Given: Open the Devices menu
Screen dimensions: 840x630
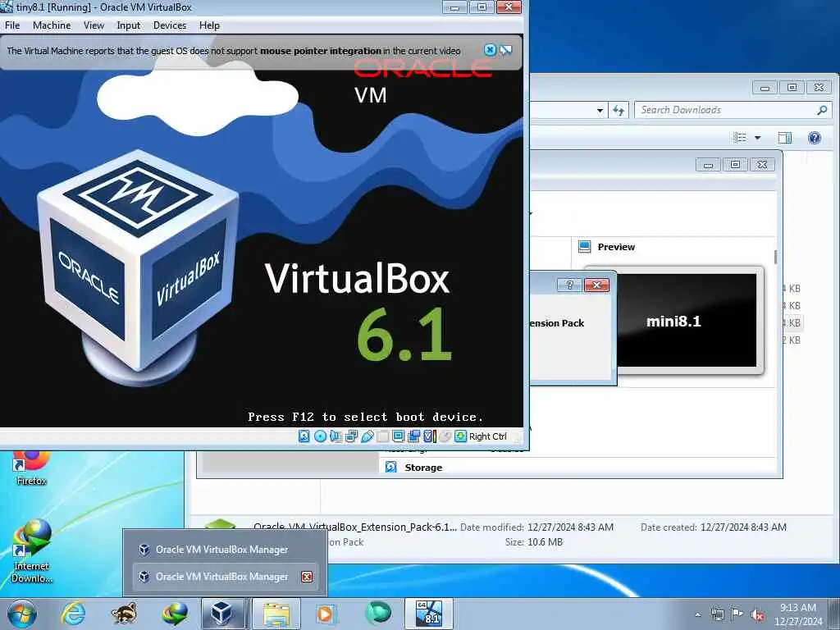Looking at the screenshot, I should pos(170,25).
